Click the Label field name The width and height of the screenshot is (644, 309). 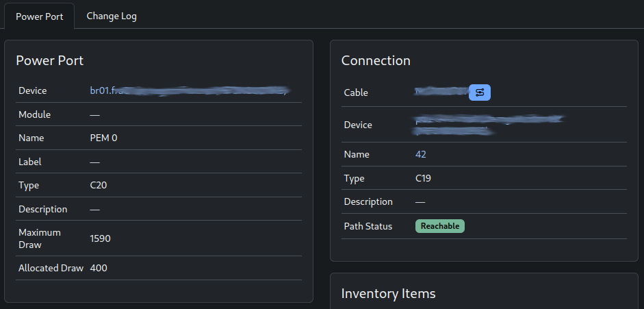pos(30,162)
